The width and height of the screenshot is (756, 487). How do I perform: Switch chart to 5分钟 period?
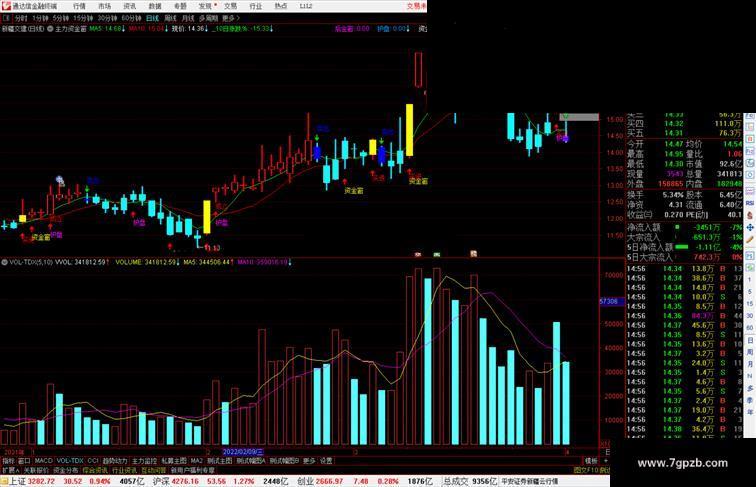[x=60, y=18]
